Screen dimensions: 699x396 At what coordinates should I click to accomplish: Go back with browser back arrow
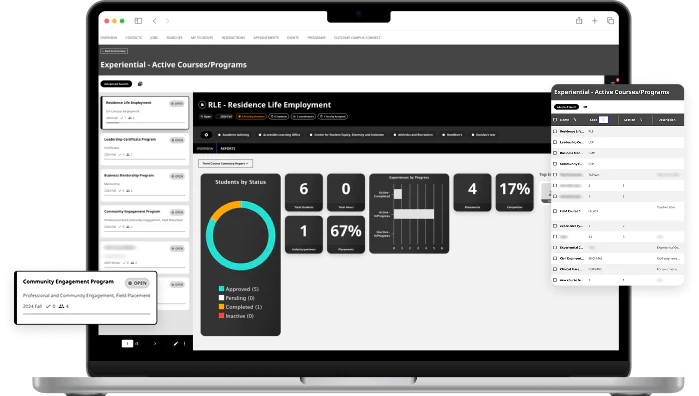tap(154, 21)
